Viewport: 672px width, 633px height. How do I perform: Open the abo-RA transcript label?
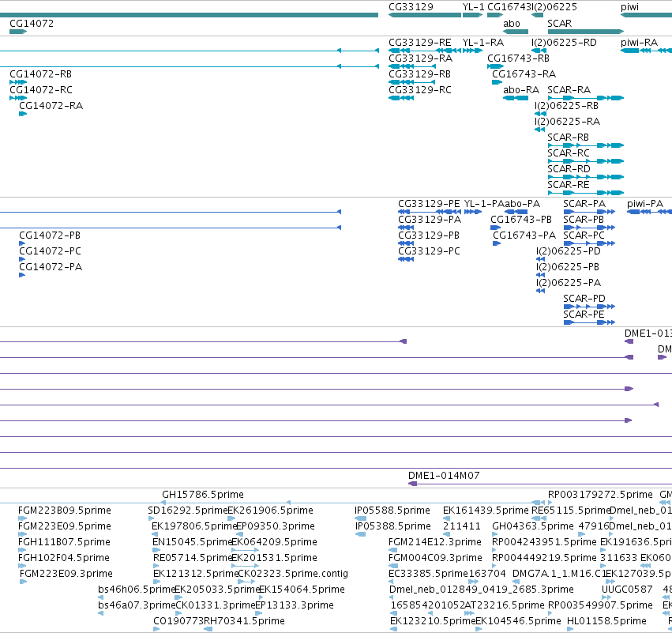click(x=520, y=90)
